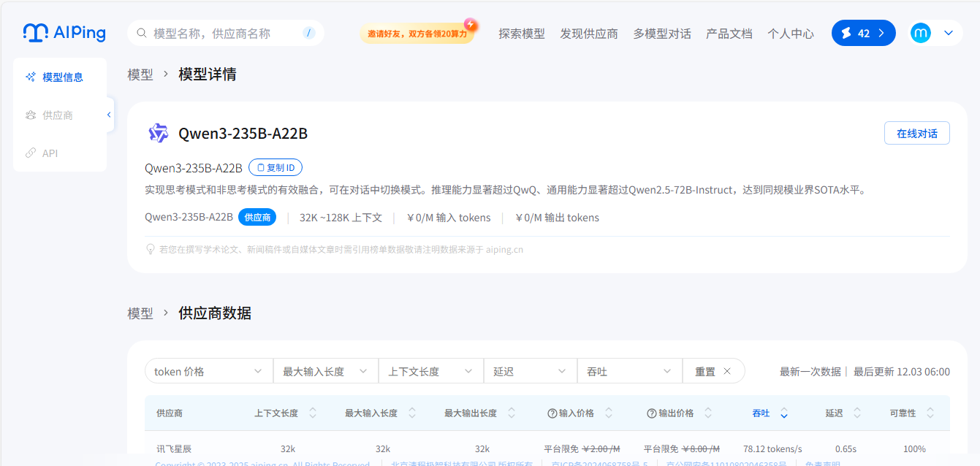Viewport: 980px width, 466px height.
Task: Sort by reliability column arrows
Action: click(x=930, y=413)
